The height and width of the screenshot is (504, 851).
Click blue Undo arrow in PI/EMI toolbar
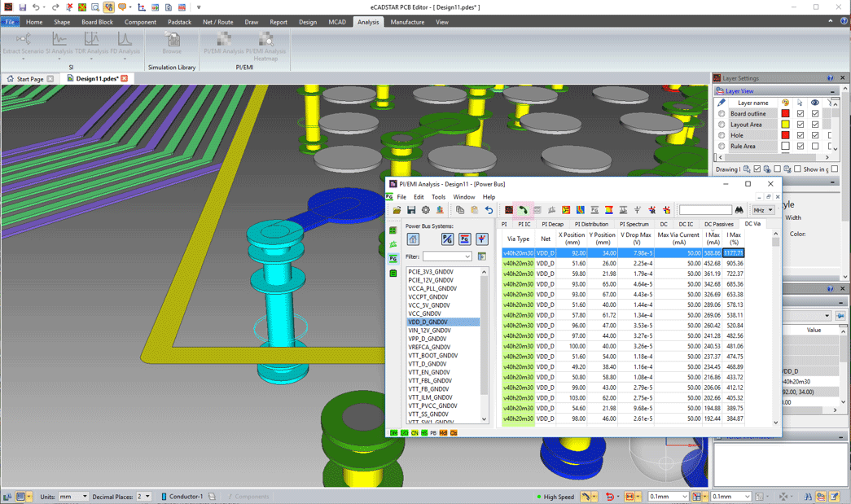pos(489,210)
